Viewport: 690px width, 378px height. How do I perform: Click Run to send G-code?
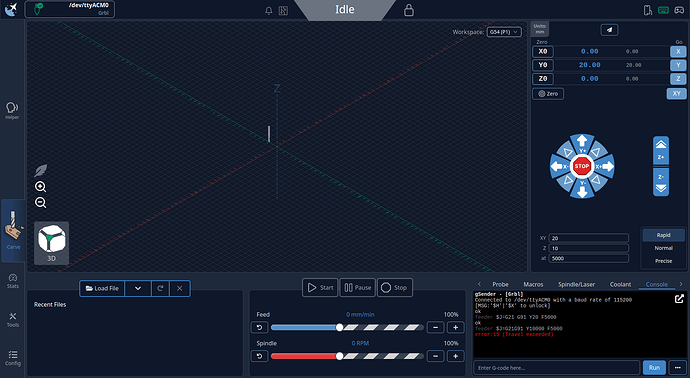654,367
